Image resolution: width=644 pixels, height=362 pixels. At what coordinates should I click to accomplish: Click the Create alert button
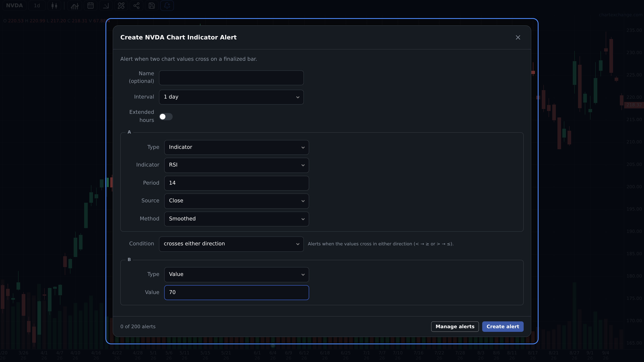pos(503,327)
